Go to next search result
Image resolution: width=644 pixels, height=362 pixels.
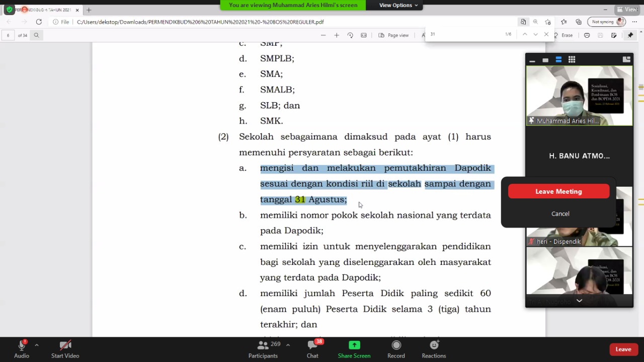pos(535,34)
